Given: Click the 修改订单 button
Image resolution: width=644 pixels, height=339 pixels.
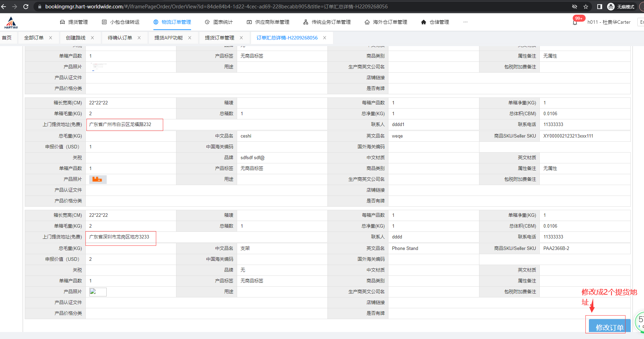Looking at the screenshot, I should pyautogui.click(x=609, y=327).
